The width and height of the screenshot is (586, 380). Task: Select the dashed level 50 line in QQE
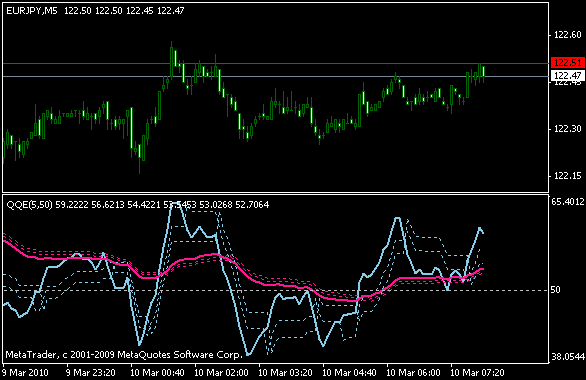coord(276,290)
